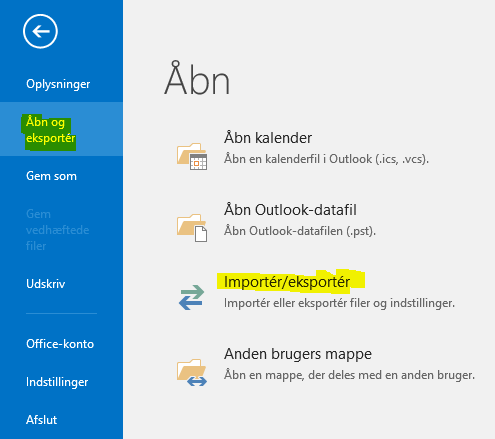Viewport: 495px width, 439px height.
Task: Click the Åbn Outlook-datafil folder icon
Action: tap(192, 228)
